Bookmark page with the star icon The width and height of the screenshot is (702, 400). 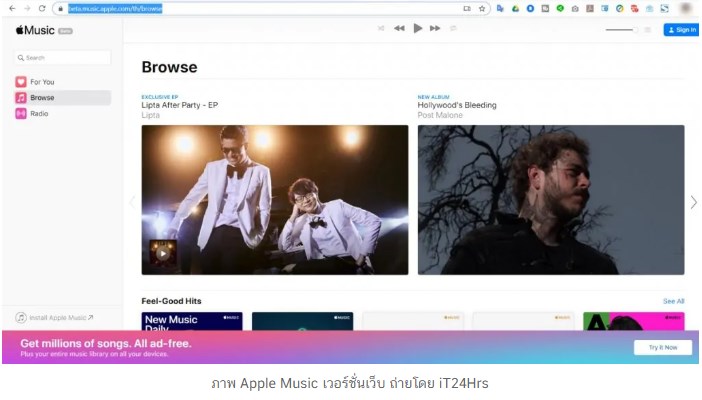482,9
